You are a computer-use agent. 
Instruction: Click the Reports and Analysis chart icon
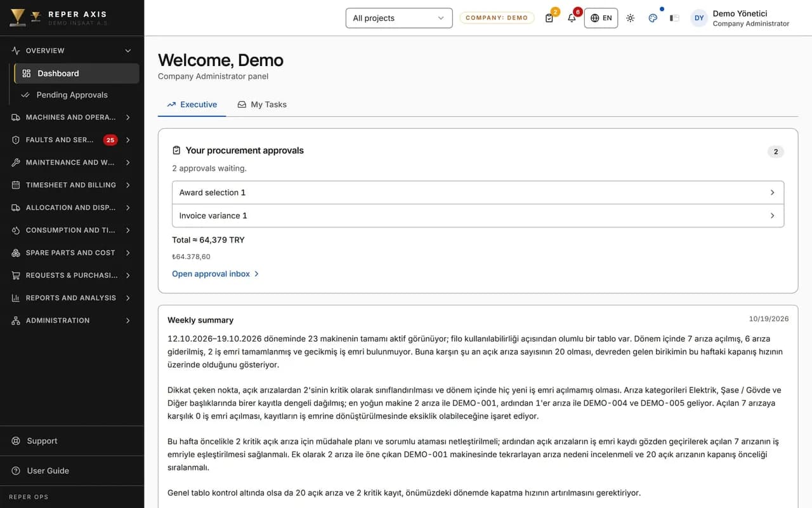pyautogui.click(x=16, y=298)
